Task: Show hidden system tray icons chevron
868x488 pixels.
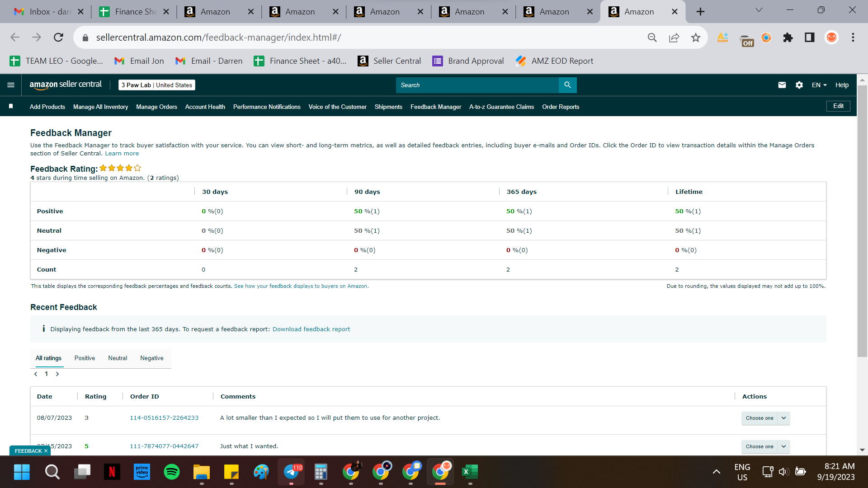Action: pyautogui.click(x=717, y=472)
